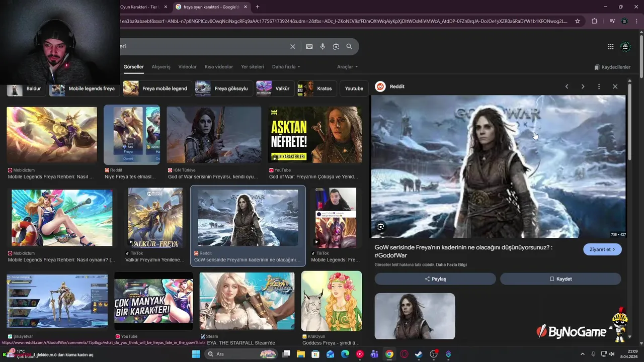Screen dimensions: 644x362
Task: Click the Ziyaret et button
Action: point(602,249)
